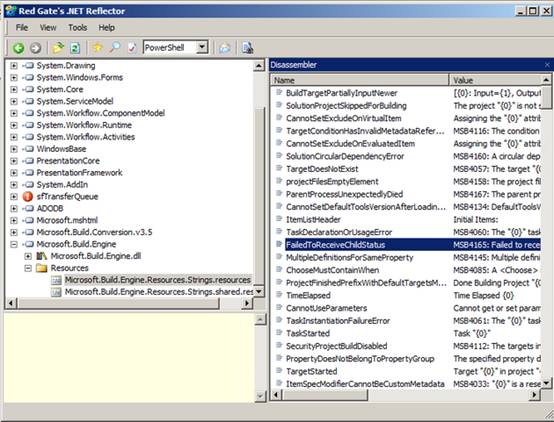Screen dimensions: 554x422
Task: Click the document options toolbar icon
Action: point(247,48)
